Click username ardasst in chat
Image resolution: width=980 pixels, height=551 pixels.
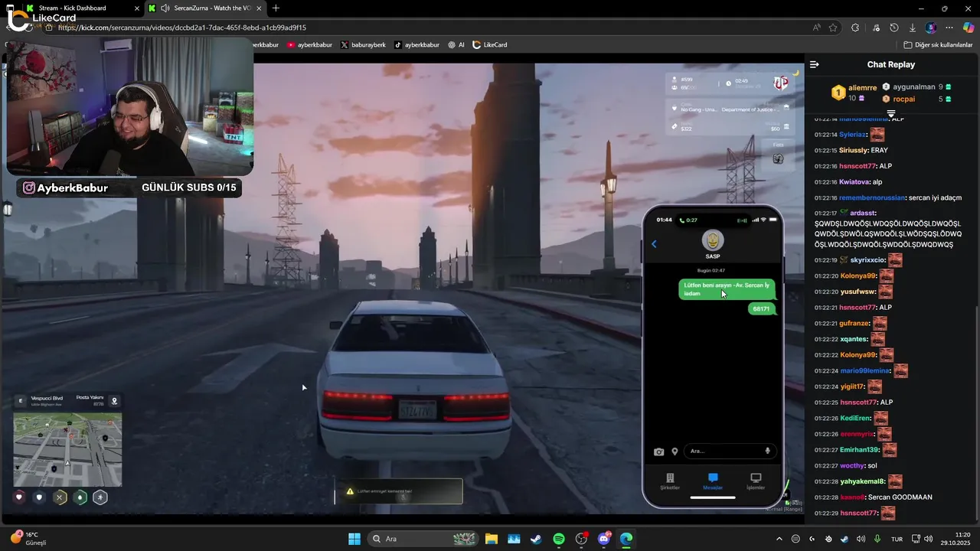[863, 213]
